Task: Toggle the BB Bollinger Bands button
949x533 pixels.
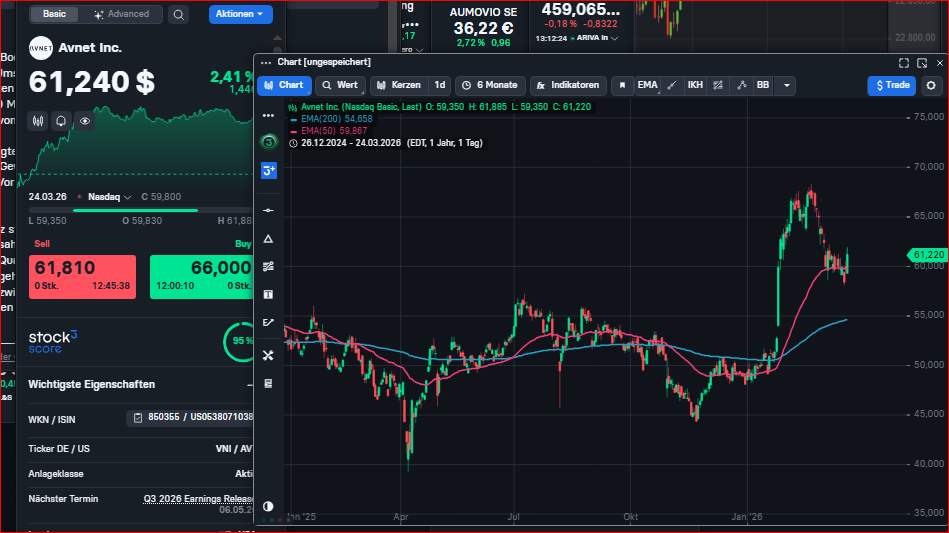Action: tap(763, 85)
